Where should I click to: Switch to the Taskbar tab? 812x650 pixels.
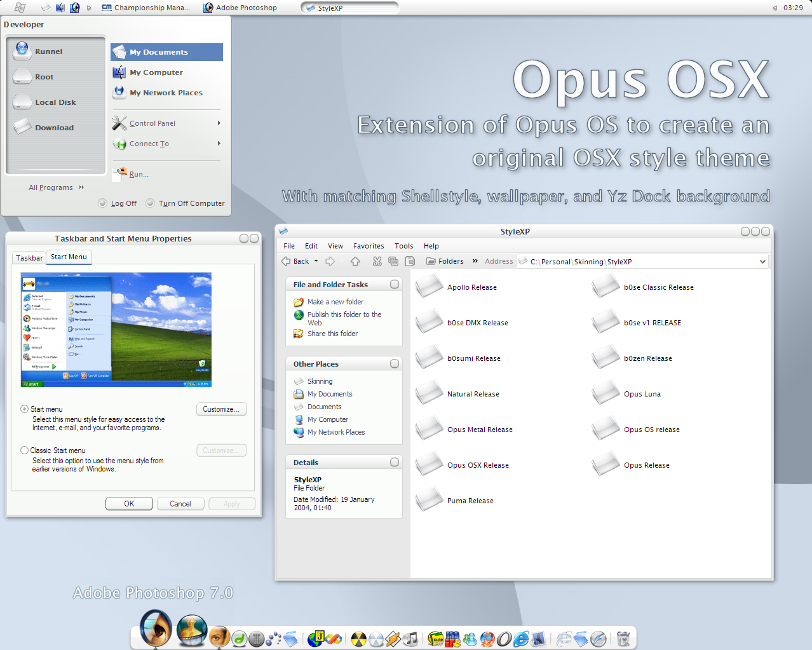tap(29, 258)
